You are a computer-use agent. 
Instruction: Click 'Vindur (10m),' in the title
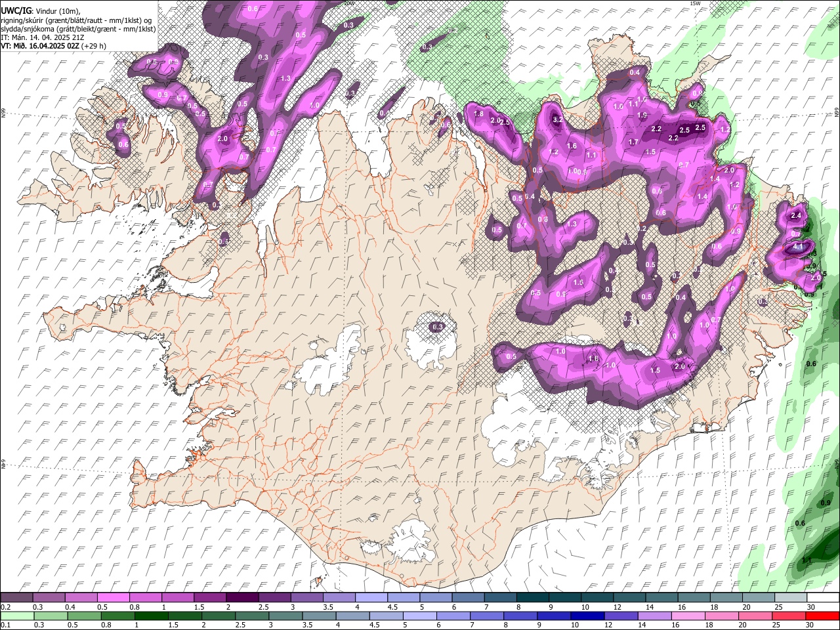coord(57,12)
